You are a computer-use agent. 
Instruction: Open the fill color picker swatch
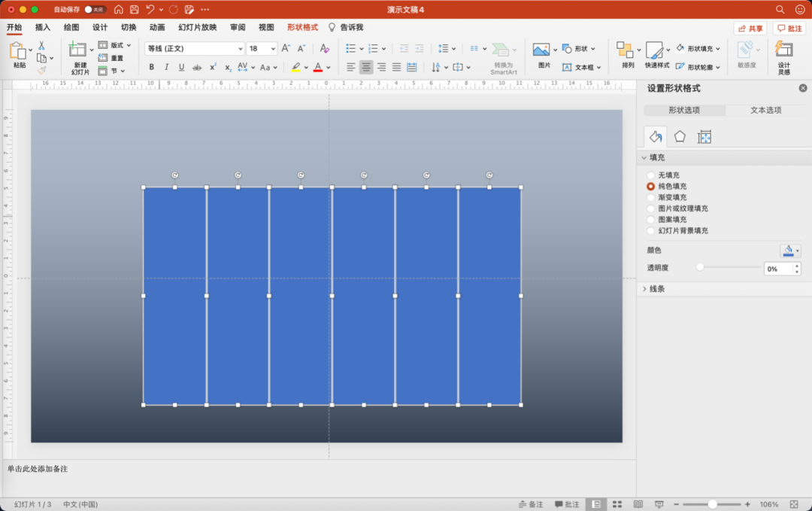click(790, 251)
